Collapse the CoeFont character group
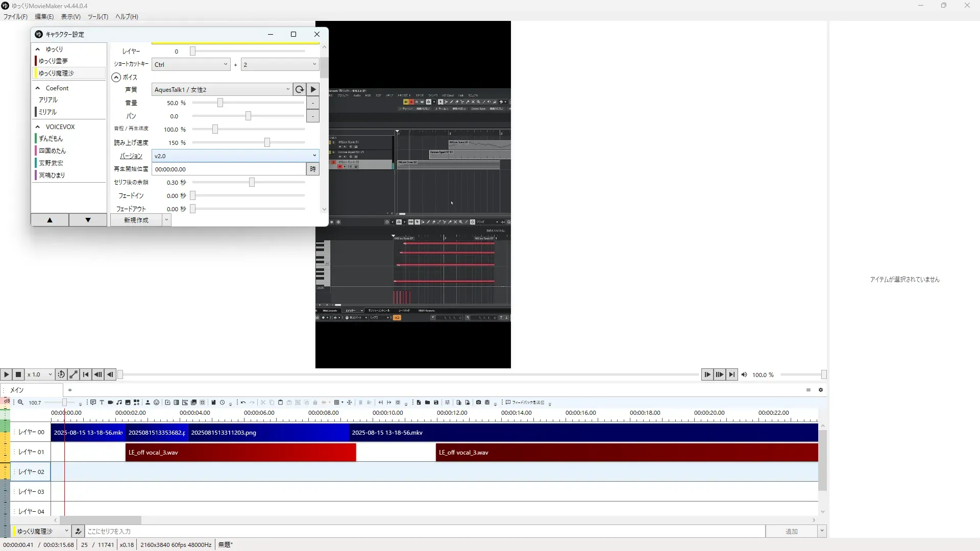 pyautogui.click(x=38, y=88)
